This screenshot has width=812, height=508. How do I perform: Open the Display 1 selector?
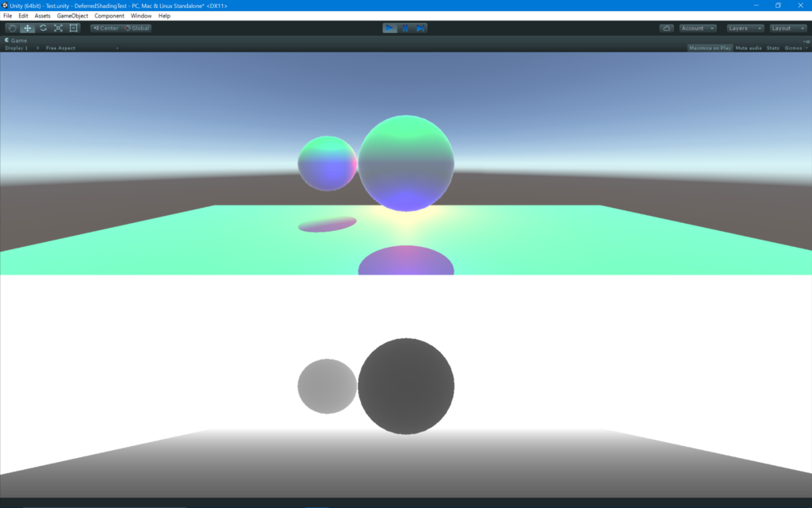pos(21,48)
